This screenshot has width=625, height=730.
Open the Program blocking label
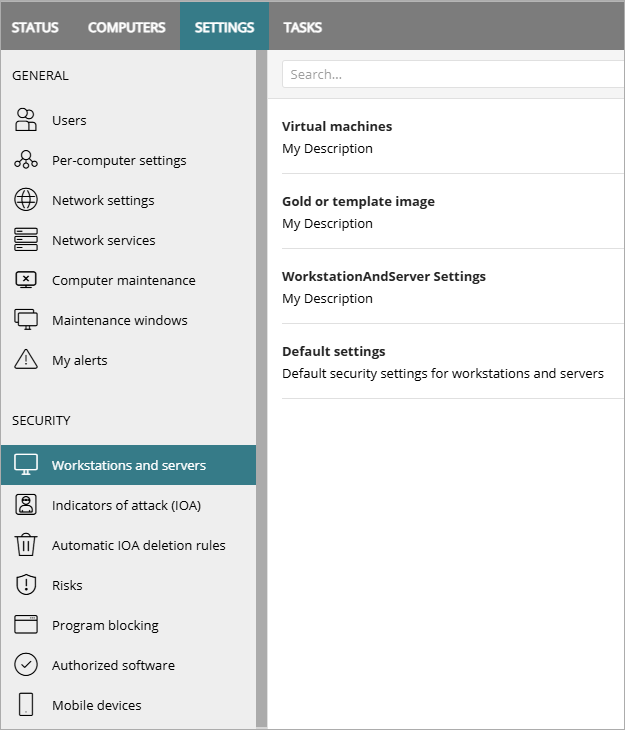coord(105,625)
